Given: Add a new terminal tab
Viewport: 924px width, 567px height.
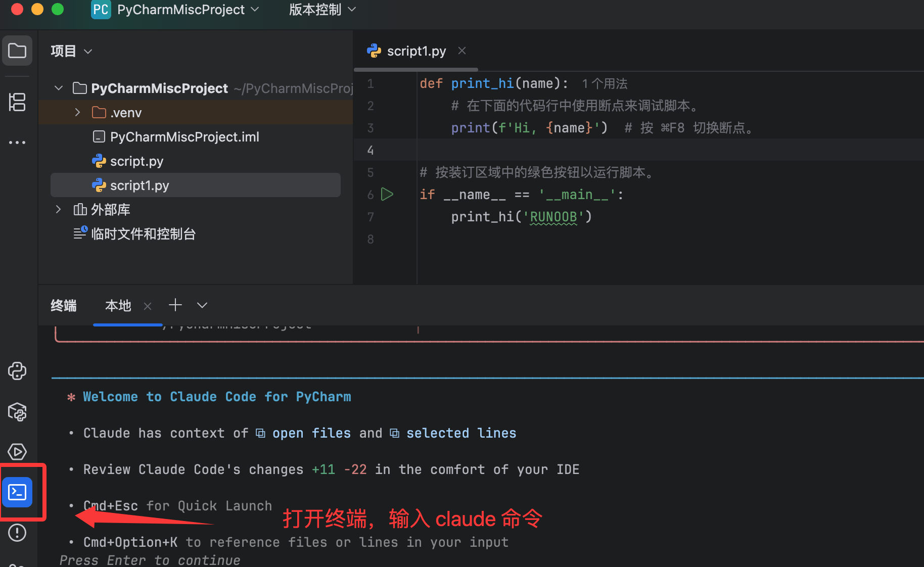Looking at the screenshot, I should [x=175, y=305].
